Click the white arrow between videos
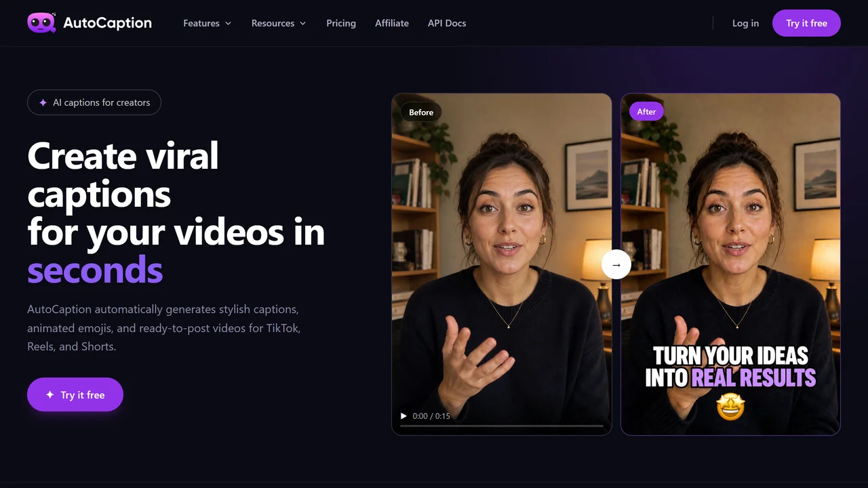868x488 pixels. [616, 264]
